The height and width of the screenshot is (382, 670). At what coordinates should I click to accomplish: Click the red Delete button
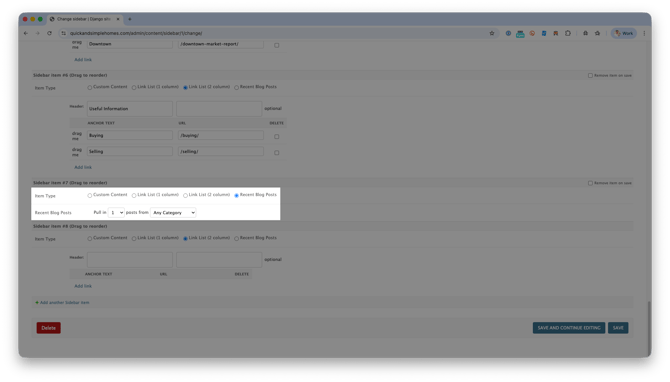(49, 328)
